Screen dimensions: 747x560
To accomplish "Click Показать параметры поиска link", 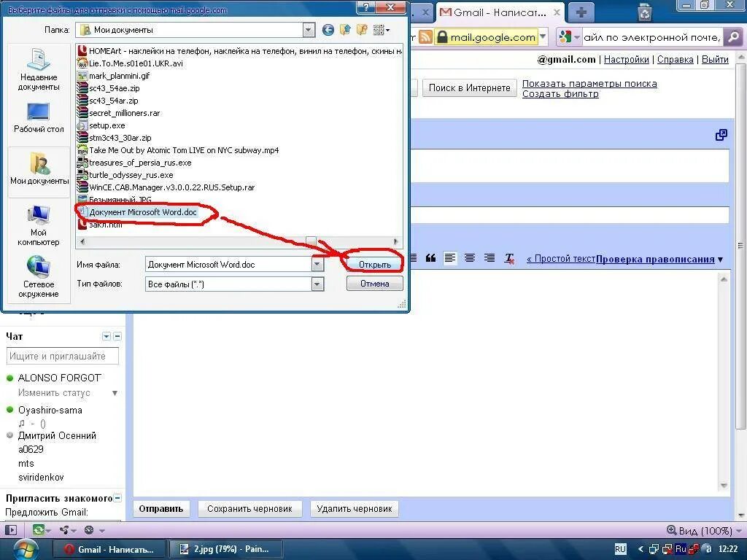I will (x=589, y=83).
